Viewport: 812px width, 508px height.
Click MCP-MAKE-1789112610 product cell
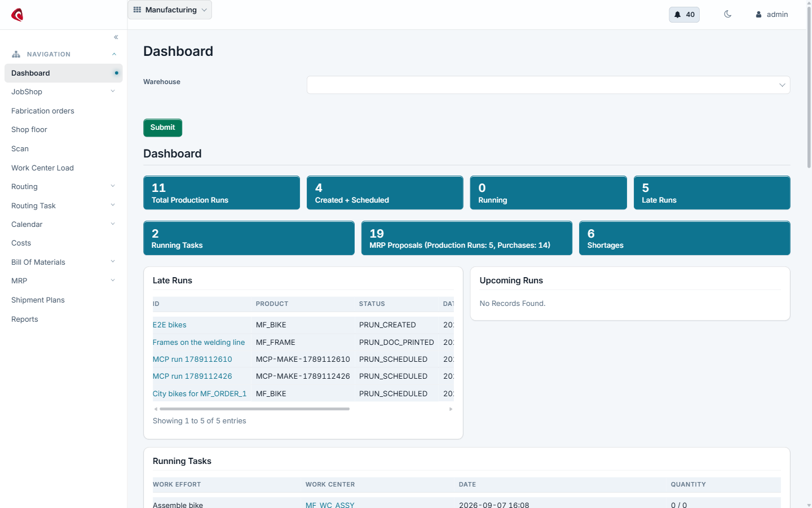[x=303, y=360]
